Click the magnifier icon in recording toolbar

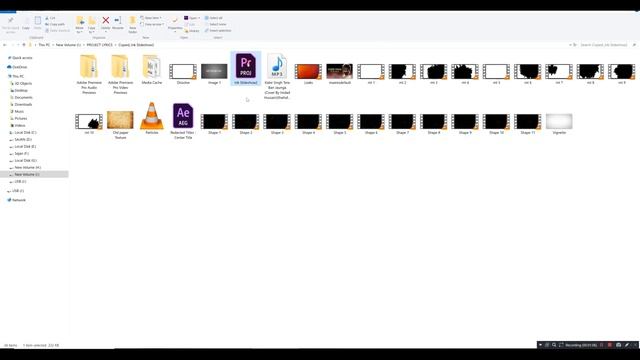pyautogui.click(x=554, y=345)
